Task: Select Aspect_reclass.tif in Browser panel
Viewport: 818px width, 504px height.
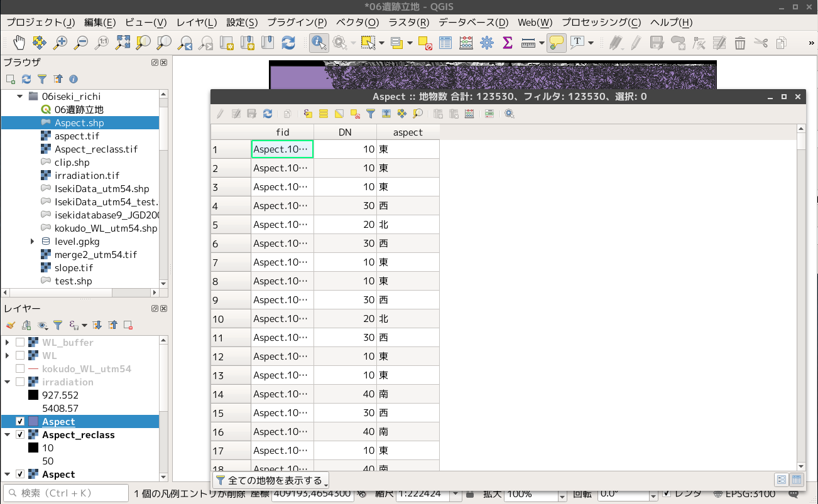Action: click(95, 149)
